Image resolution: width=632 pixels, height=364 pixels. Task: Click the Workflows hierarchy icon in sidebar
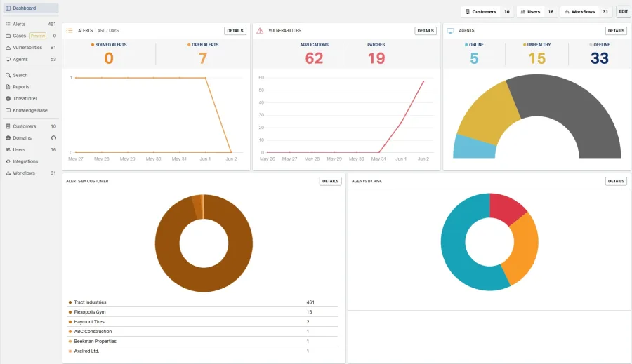[x=8, y=173]
